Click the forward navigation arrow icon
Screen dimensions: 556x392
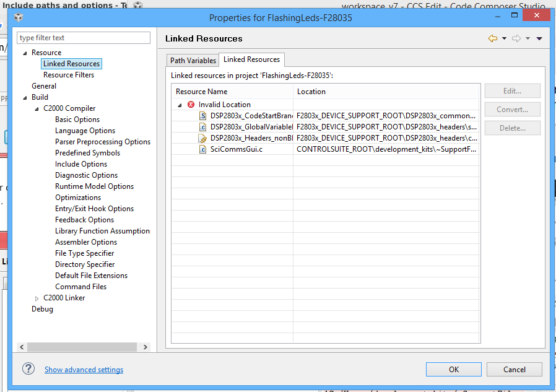[516, 38]
